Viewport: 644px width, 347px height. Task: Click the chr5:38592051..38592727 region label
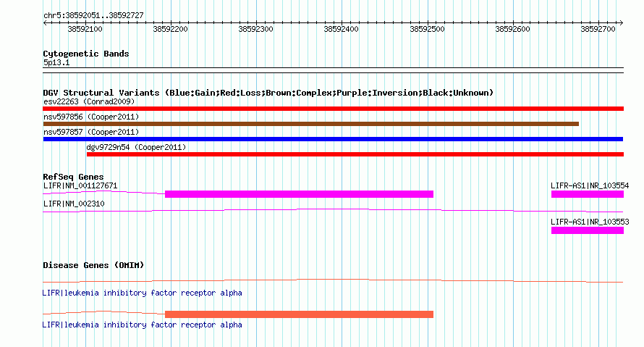point(93,16)
